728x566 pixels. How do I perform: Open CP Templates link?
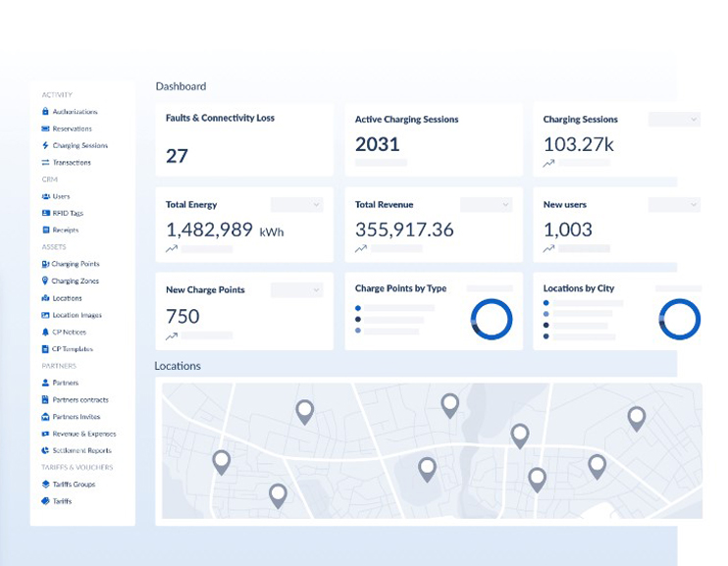(72, 348)
